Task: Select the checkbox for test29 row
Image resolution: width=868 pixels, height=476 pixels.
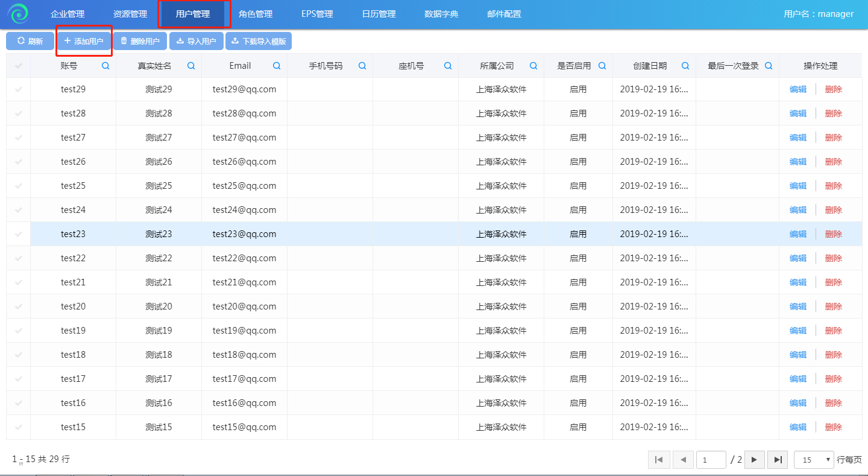Action: point(19,89)
